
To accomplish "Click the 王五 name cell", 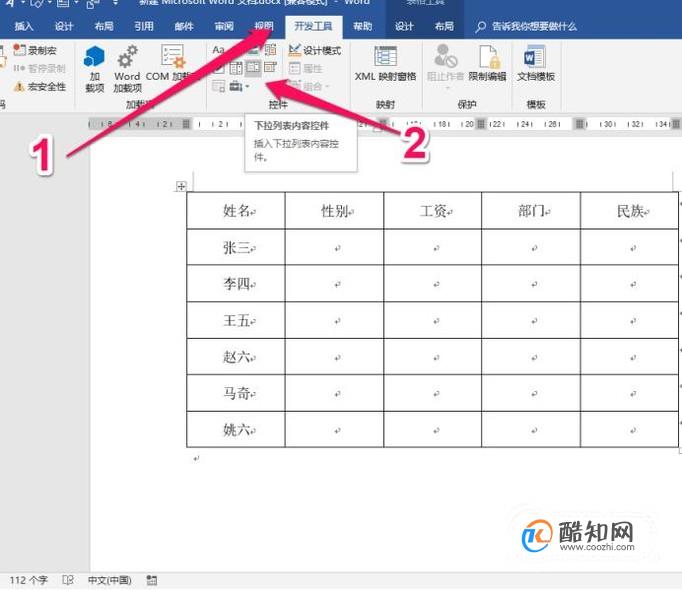I will point(236,320).
